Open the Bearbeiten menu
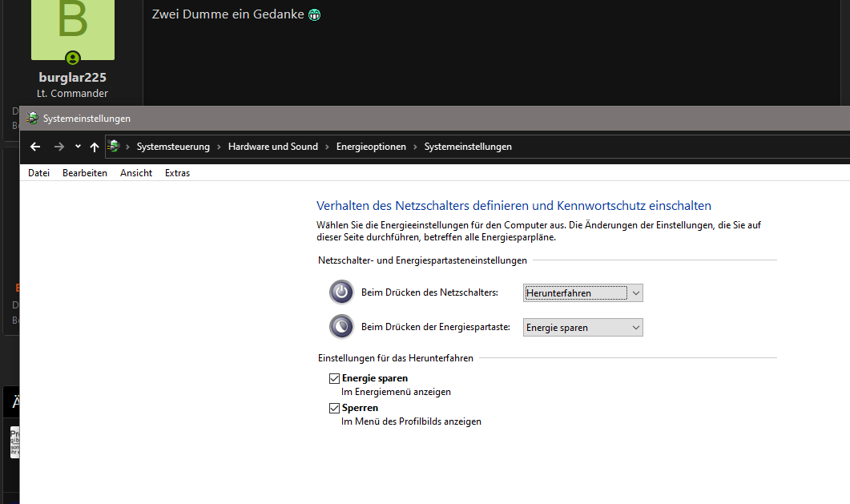This screenshot has height=504, width=850. 85,173
